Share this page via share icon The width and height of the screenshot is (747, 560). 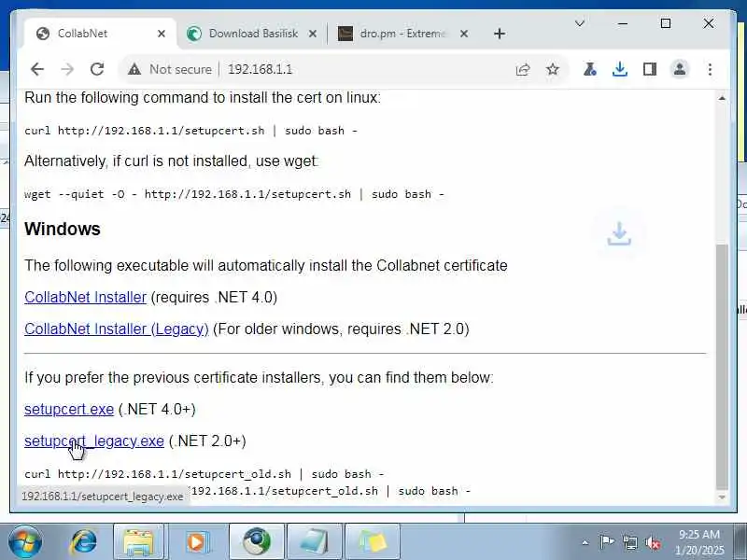523,69
